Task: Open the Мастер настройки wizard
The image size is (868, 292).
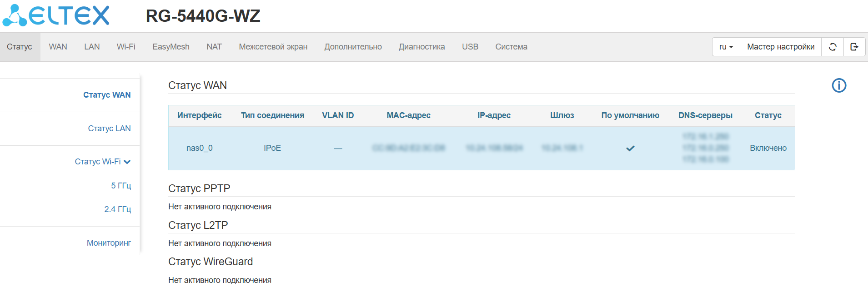Action: click(x=781, y=47)
